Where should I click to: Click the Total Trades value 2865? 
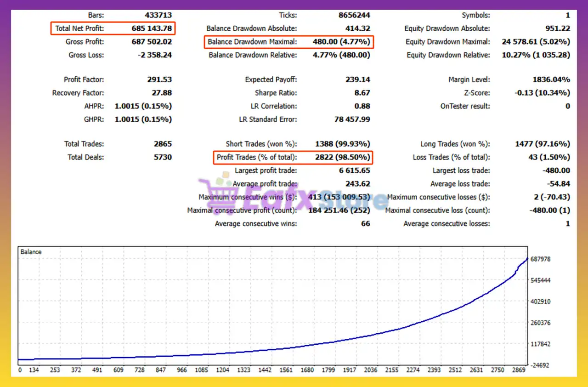click(163, 144)
